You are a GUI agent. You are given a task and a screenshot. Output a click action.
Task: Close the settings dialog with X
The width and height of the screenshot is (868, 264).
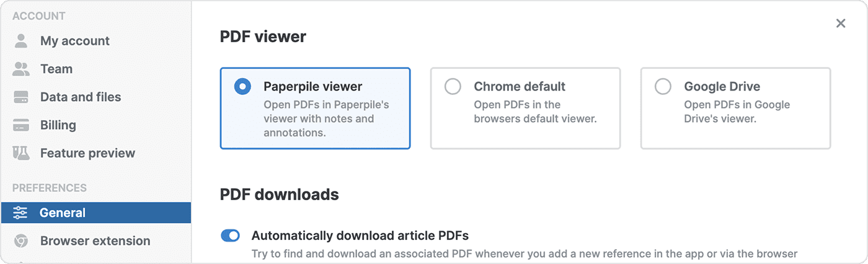click(841, 24)
